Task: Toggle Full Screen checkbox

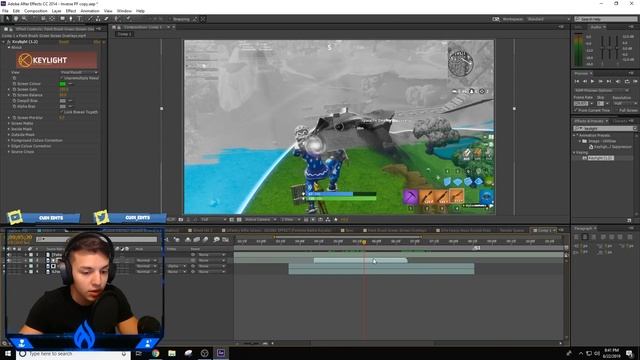Action: 616,110
